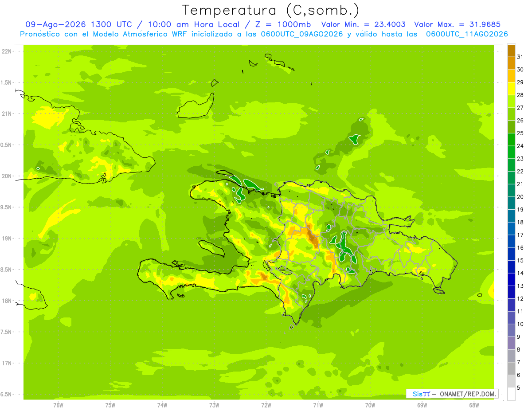Click the "70W" longitude label
The image size is (532, 411).
370,405
